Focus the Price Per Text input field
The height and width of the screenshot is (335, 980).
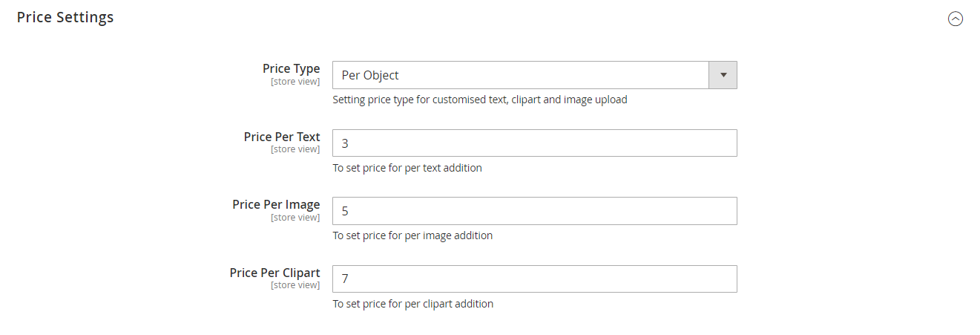pyautogui.click(x=534, y=143)
